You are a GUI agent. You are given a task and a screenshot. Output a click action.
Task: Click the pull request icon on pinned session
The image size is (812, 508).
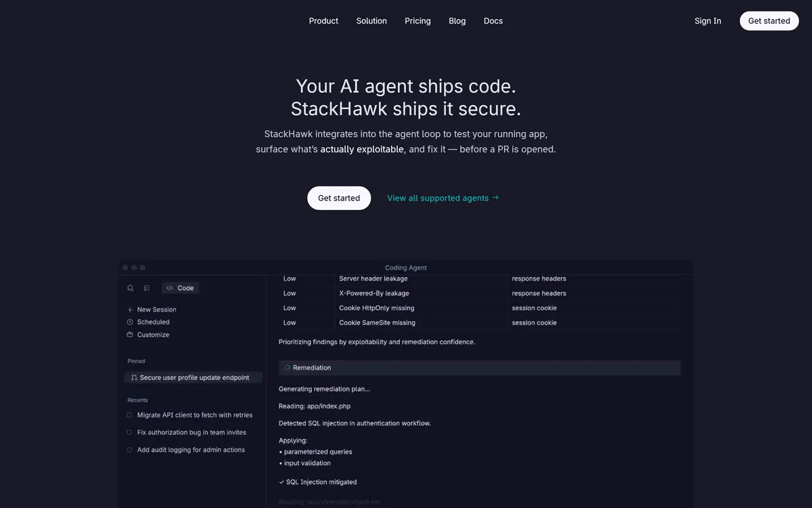[x=134, y=377]
